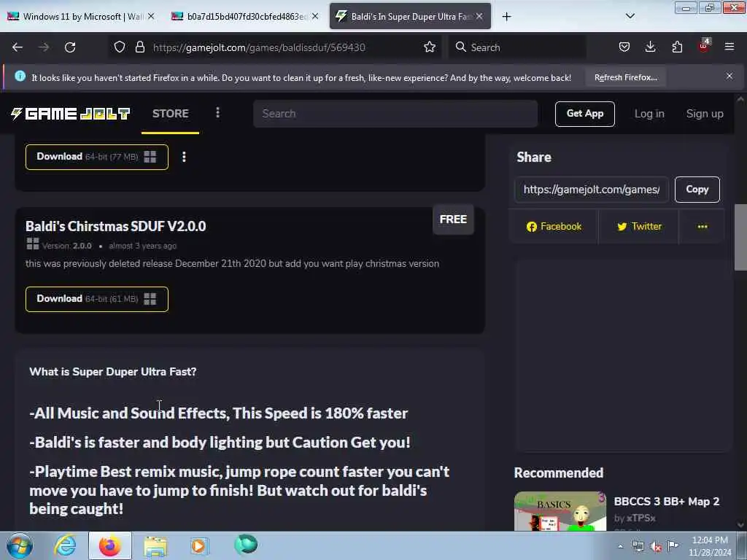747x560 pixels.
Task: Open options menu beside 77 MB download
Action: [184, 157]
